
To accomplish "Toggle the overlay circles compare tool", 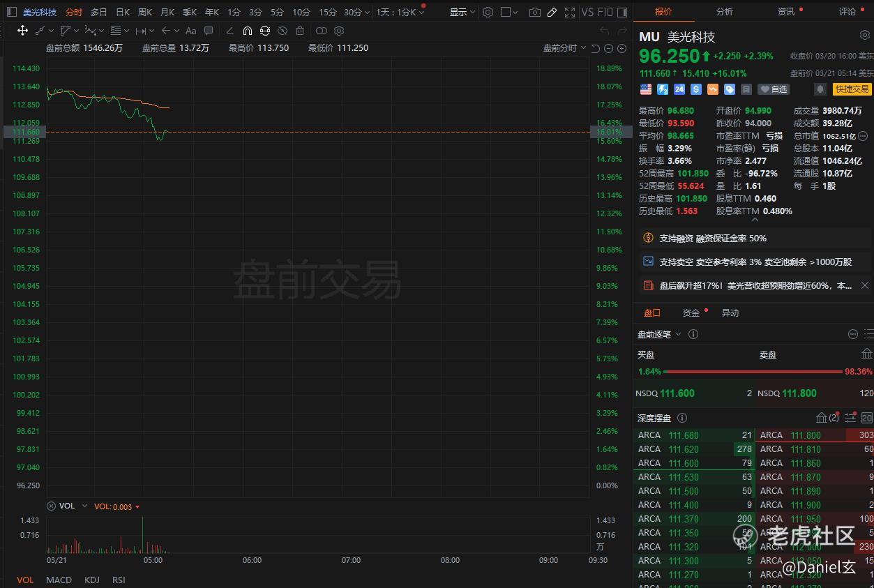I will click(x=321, y=31).
